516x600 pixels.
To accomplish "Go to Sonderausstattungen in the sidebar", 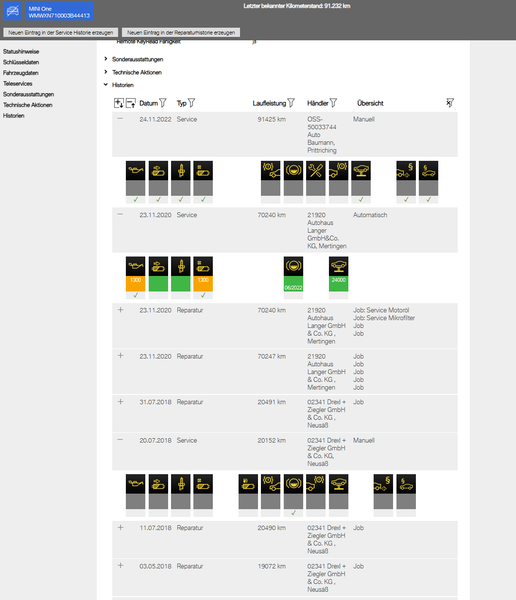I will point(28,94).
